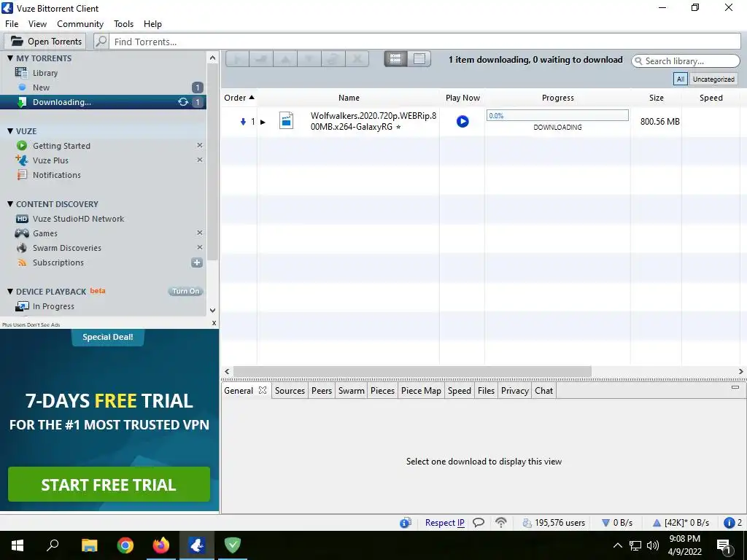
Task: Expand the Wolfwalkers torrent row arrow
Action: tap(263, 122)
